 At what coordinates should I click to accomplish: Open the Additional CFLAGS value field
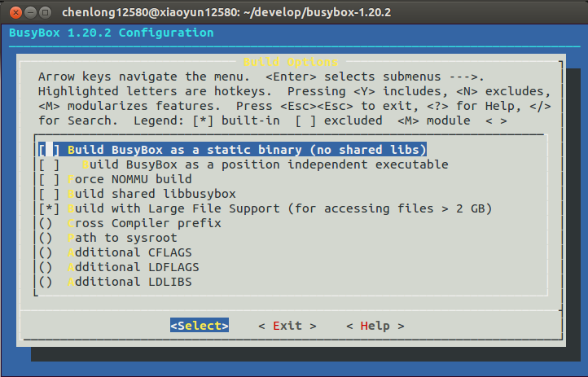46,252
